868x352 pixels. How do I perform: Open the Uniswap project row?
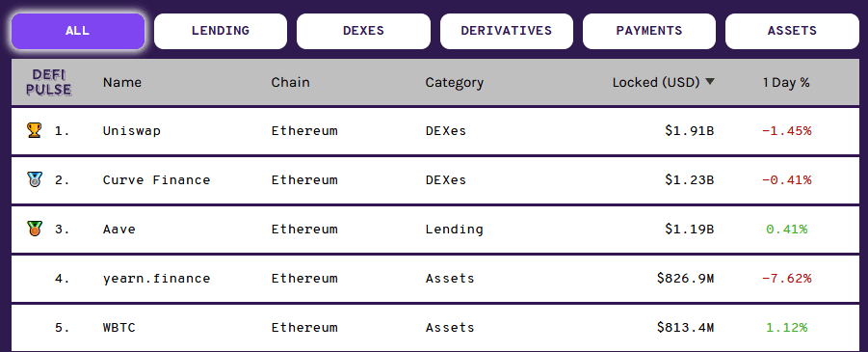coord(434,131)
